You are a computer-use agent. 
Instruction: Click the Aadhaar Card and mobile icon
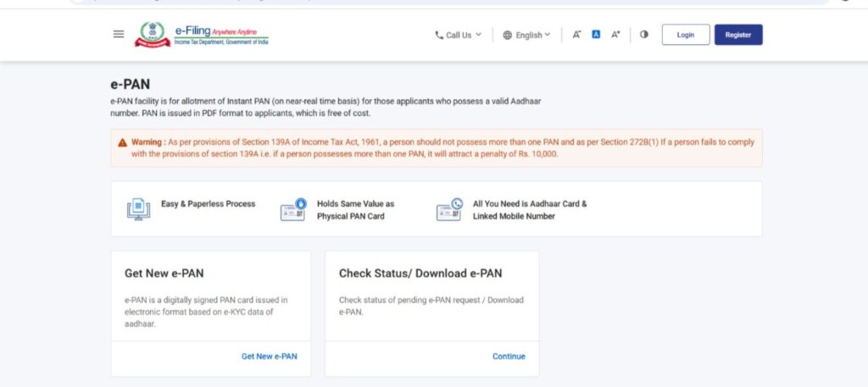coord(448,209)
